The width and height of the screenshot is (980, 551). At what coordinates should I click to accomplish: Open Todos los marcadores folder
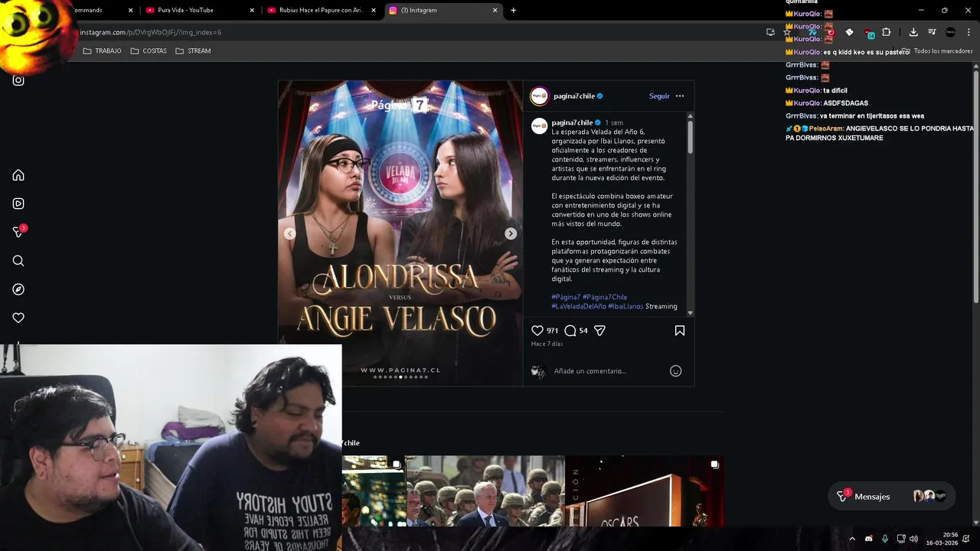click(x=938, y=51)
